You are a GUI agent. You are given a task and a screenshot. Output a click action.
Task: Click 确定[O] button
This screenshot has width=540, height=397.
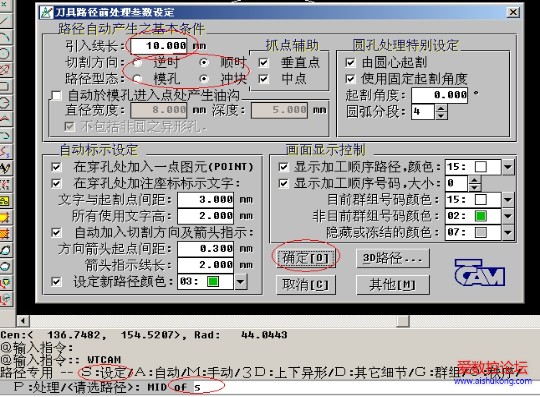coord(305,258)
